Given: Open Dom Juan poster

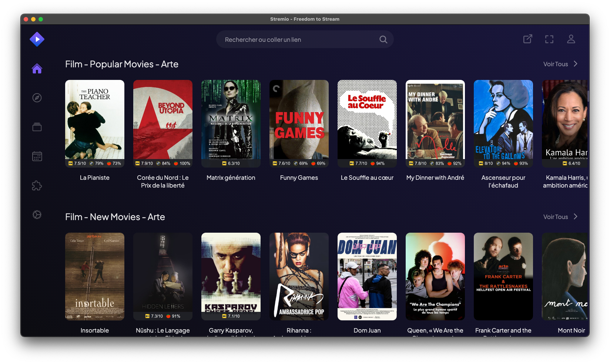Looking at the screenshot, I should point(367,276).
